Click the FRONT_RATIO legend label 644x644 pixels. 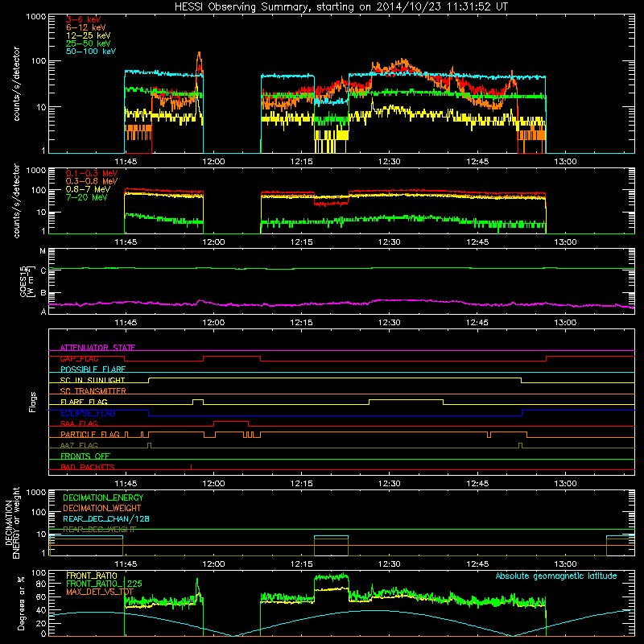(92, 576)
